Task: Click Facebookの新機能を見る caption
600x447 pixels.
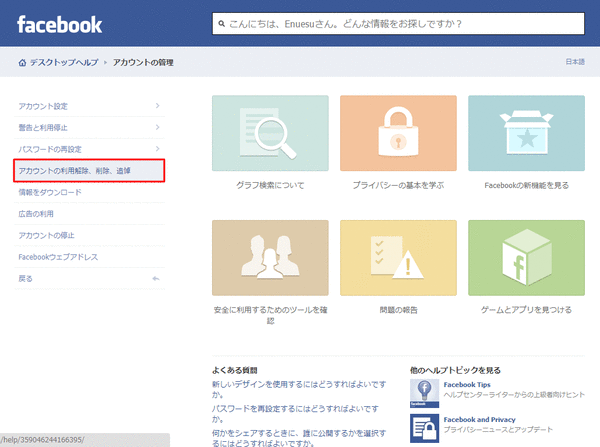Action: (x=527, y=185)
